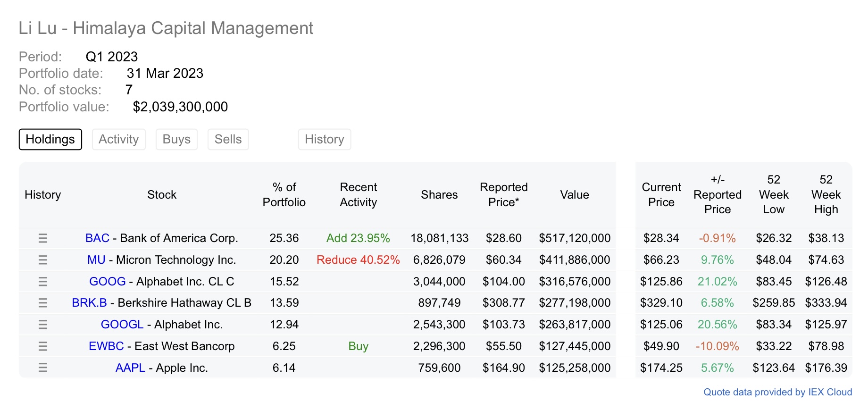Select the value $517,120,000
This screenshot has width=868, height=410.
(575, 238)
